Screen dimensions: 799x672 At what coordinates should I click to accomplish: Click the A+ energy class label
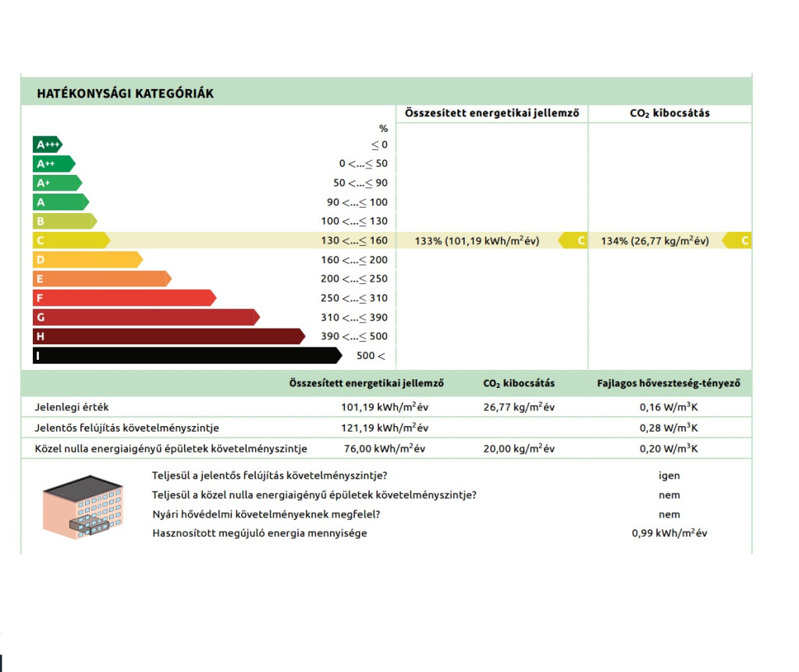coord(56,183)
